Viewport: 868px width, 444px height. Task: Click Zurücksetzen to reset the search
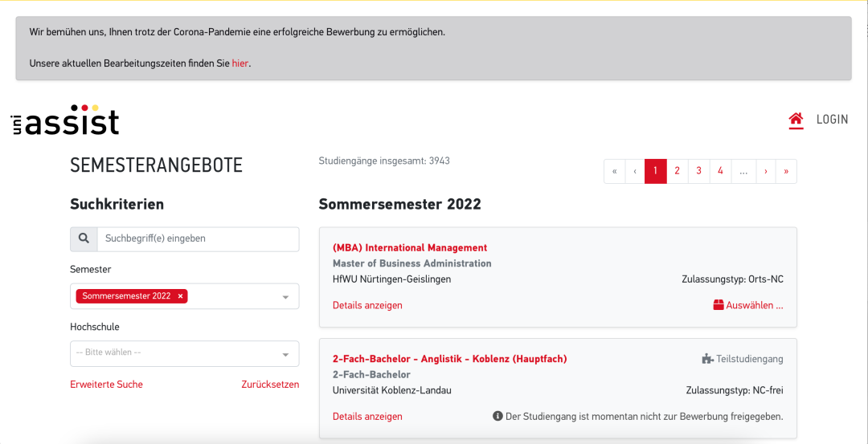coord(270,385)
